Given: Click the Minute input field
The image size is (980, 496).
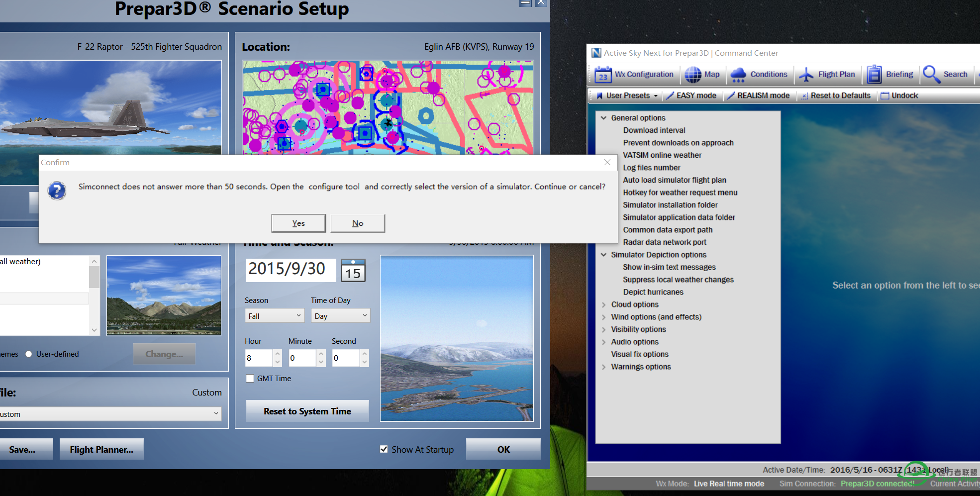Looking at the screenshot, I should click(x=302, y=358).
